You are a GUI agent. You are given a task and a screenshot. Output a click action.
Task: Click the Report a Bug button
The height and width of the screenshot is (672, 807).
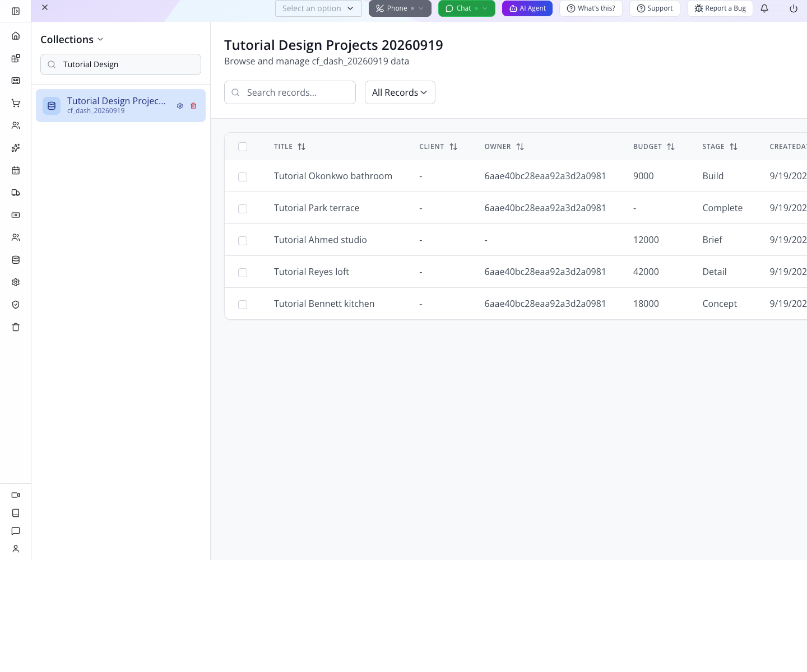click(720, 8)
